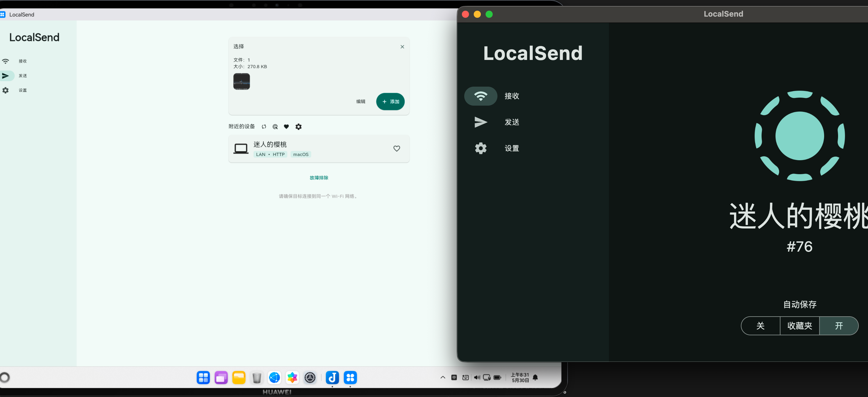Set auto-save to 关 in macOS window

[x=760, y=326]
